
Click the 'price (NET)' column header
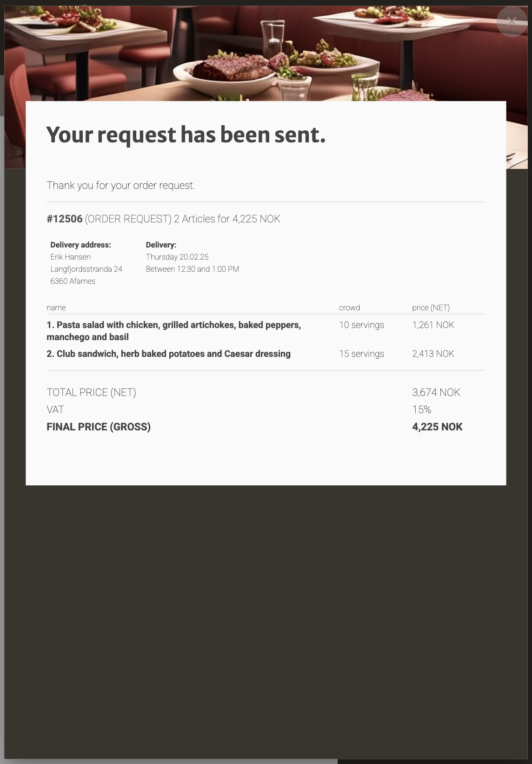pos(431,308)
